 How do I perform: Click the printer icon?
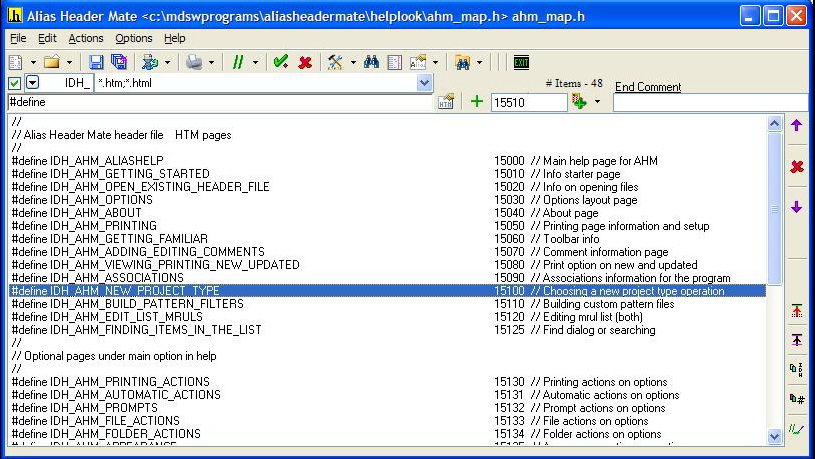coord(194,62)
